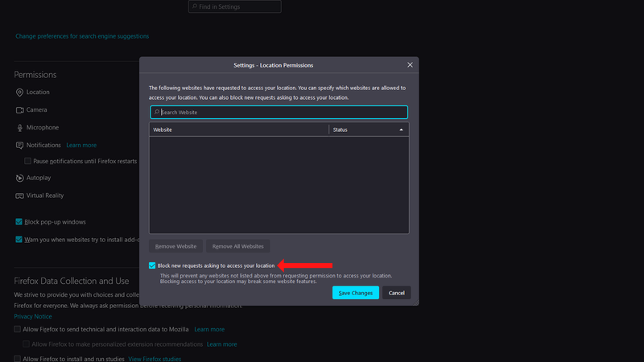644x362 pixels.
Task: Click the magnifier icon in Search Website
Action: click(x=156, y=113)
